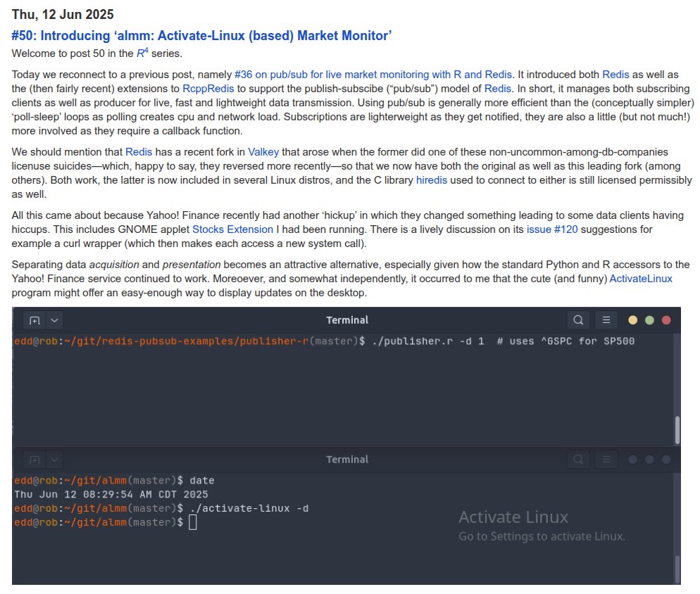This screenshot has width=700, height=594.
Task: Open the hamburger menu in bottom Terminal
Action: 606,459
